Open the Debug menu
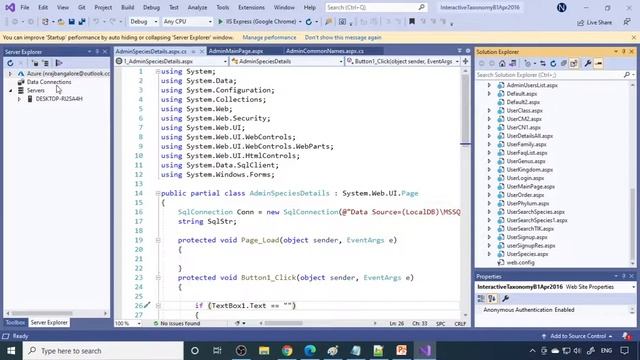 tap(151, 7)
